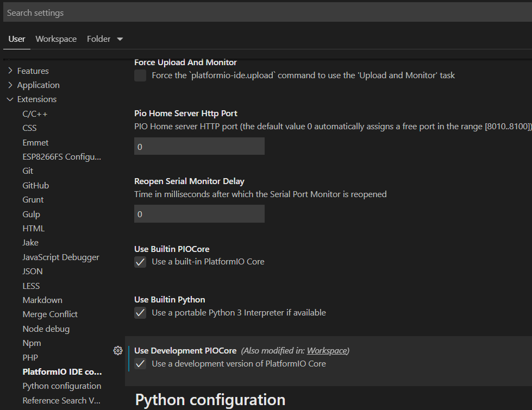
Task: Toggle Use Development PIOCore checkbox
Action: [x=140, y=364]
